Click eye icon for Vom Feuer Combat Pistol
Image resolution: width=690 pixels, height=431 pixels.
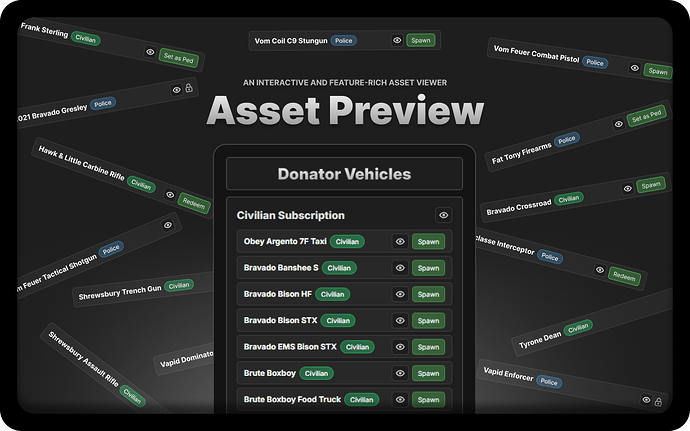click(x=635, y=68)
